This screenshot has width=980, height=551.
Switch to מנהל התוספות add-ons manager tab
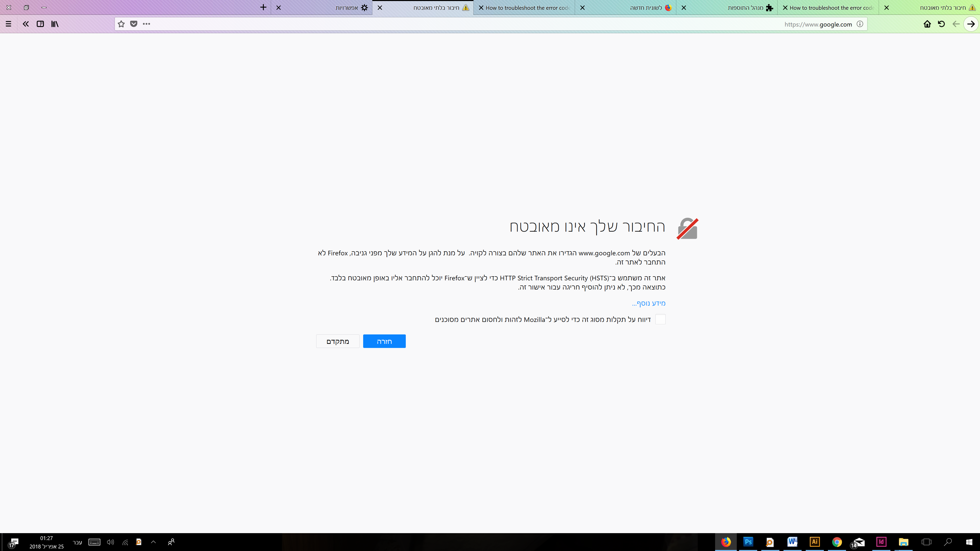click(746, 8)
